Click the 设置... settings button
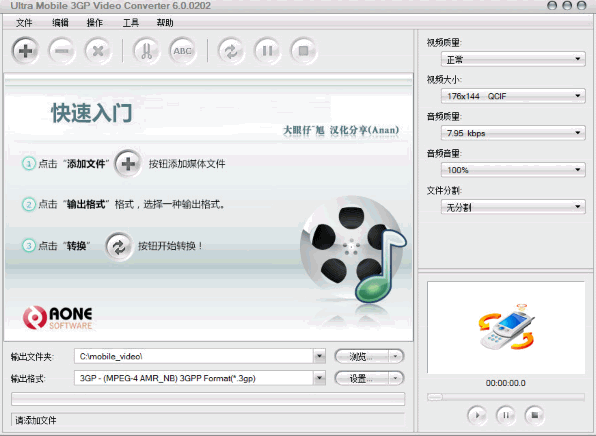Image resolution: width=596 pixels, height=436 pixels. (x=361, y=378)
